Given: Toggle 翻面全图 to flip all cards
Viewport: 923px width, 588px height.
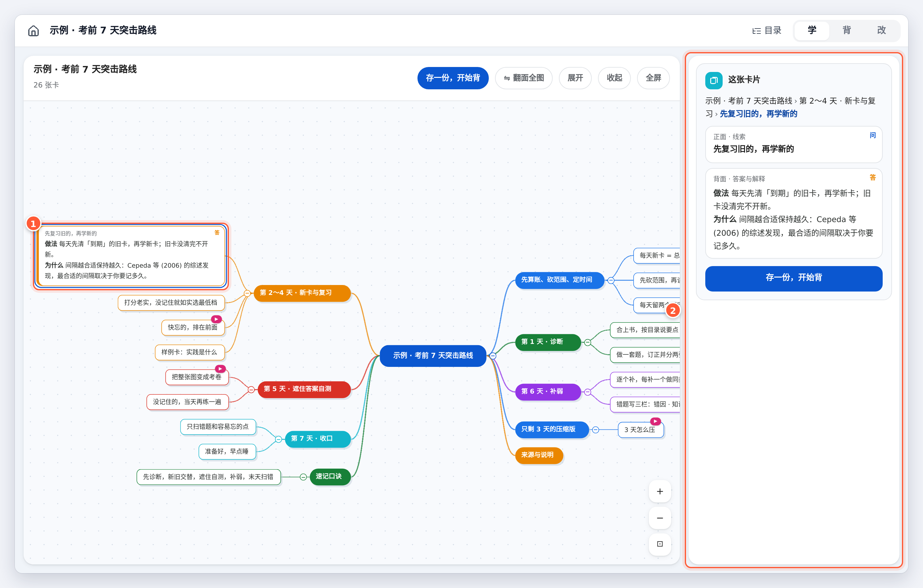Looking at the screenshot, I should point(524,78).
